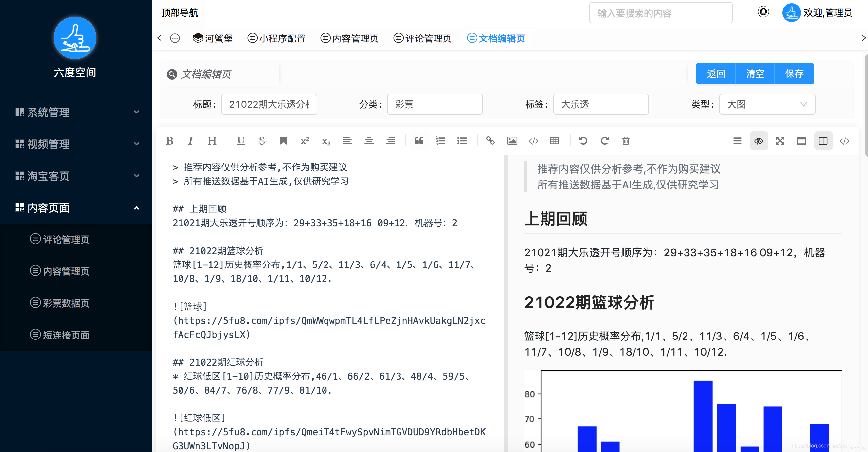Open the 彩票数据页 sidebar item
This screenshot has width=868, height=452.
(76, 303)
